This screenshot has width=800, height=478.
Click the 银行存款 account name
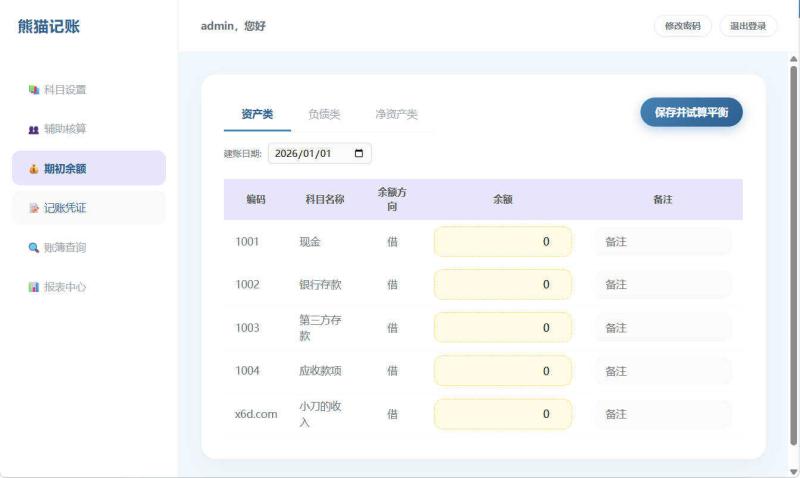tap(320, 285)
